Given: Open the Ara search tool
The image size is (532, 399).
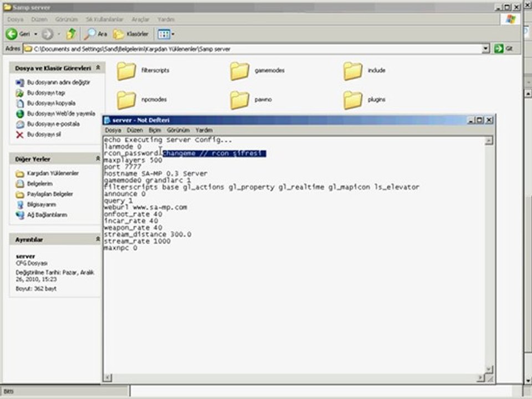Looking at the screenshot, I should 96,34.
